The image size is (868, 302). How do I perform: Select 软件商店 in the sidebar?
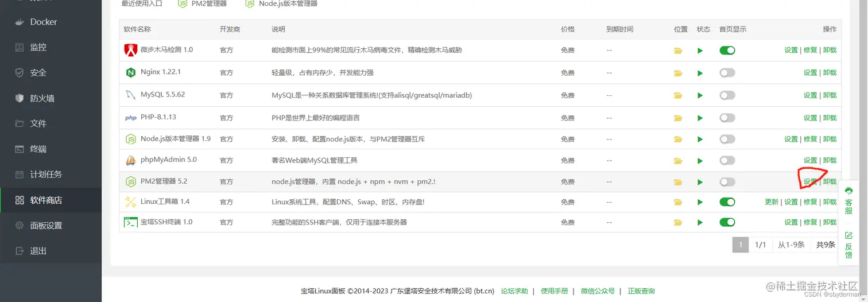click(51, 200)
